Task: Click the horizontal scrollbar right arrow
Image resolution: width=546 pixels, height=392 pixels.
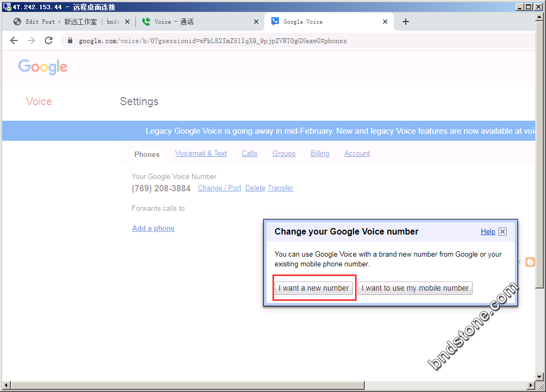Action: 531,386
